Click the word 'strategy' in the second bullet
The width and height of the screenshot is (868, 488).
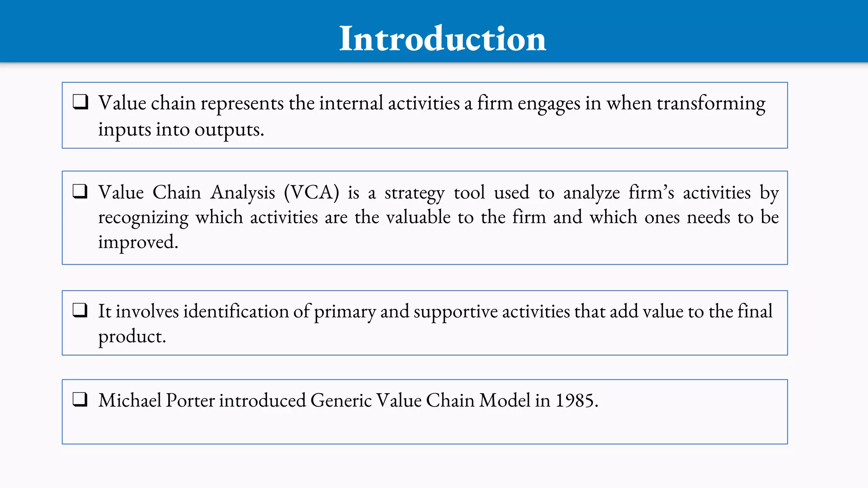[x=415, y=194]
